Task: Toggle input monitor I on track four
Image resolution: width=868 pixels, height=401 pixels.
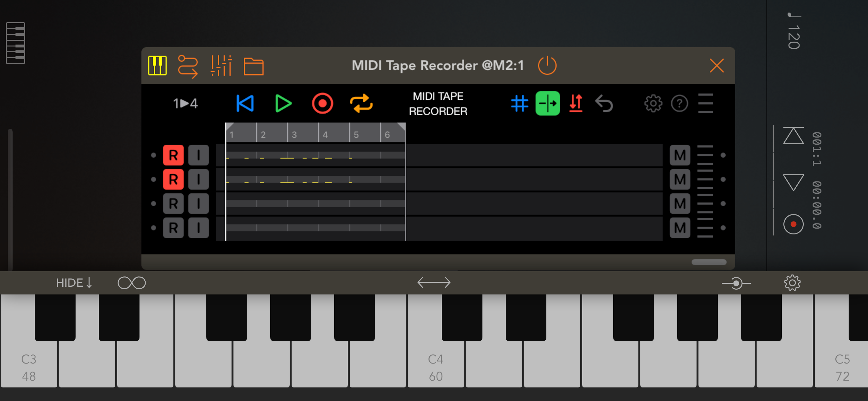Action: coord(199,228)
